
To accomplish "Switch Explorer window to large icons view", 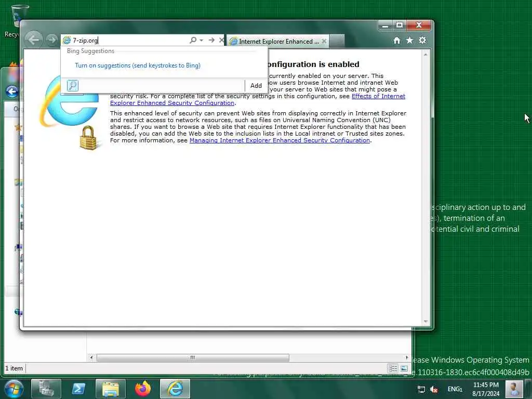I will 404,368.
